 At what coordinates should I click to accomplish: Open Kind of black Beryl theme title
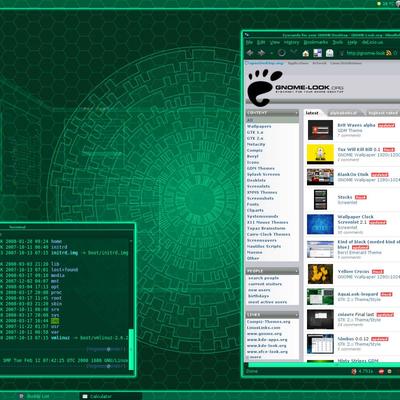pos(368,244)
